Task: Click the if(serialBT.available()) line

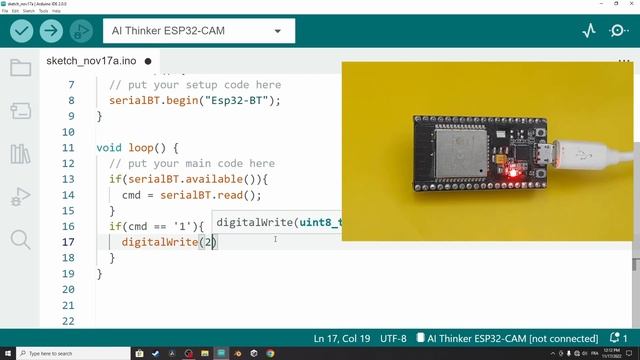Action: [188, 179]
